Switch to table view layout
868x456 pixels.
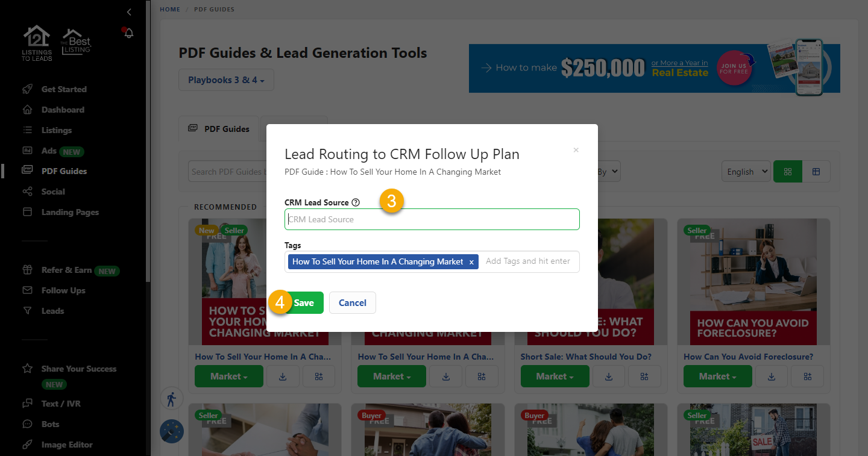click(816, 172)
